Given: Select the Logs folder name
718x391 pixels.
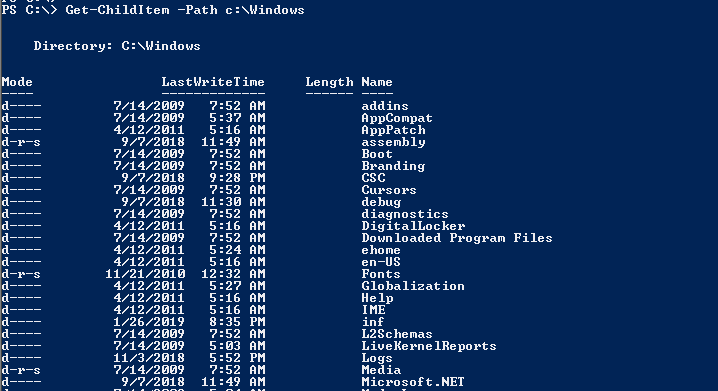Looking at the screenshot, I should pyautogui.click(x=377, y=358).
